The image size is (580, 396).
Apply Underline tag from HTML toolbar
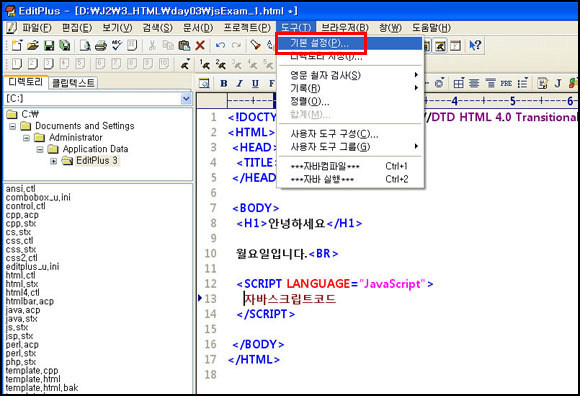(x=255, y=84)
